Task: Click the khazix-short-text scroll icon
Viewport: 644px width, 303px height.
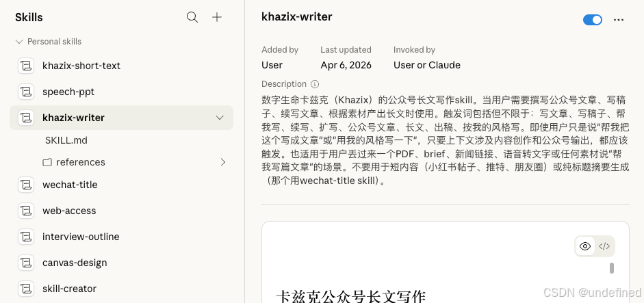Action: click(26, 66)
